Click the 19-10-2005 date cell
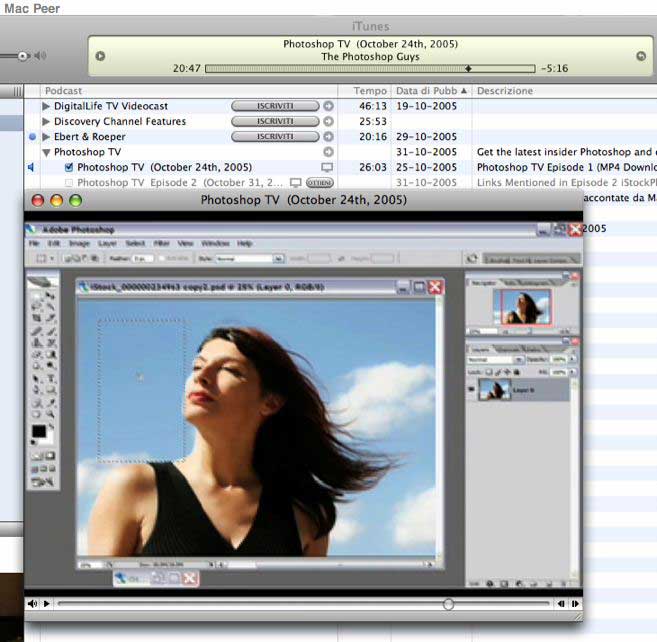 coord(427,106)
